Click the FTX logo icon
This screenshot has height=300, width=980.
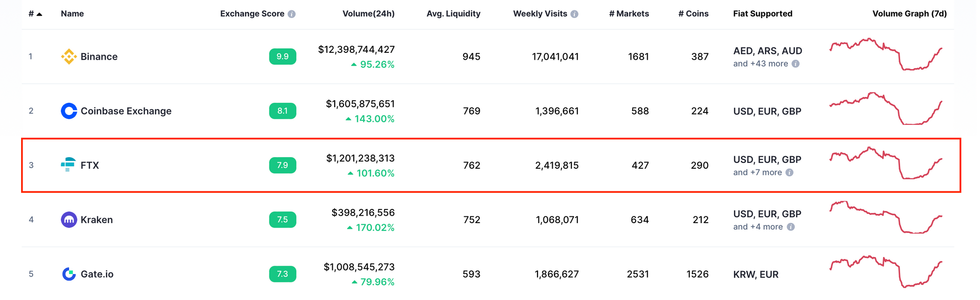point(68,165)
